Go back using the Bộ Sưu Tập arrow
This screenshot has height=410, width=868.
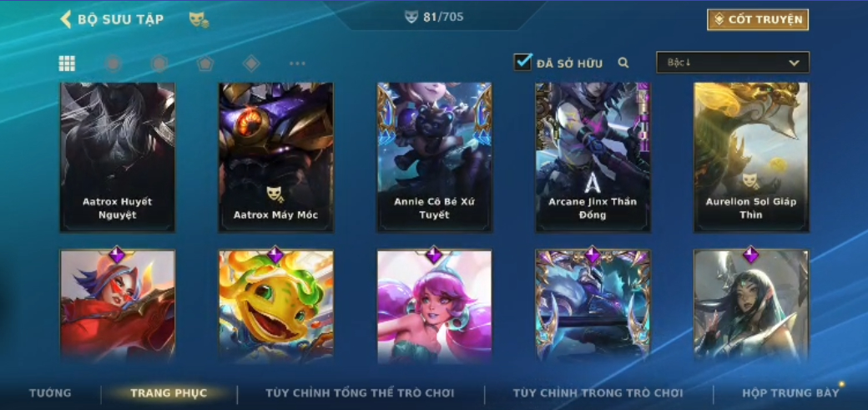pos(66,19)
